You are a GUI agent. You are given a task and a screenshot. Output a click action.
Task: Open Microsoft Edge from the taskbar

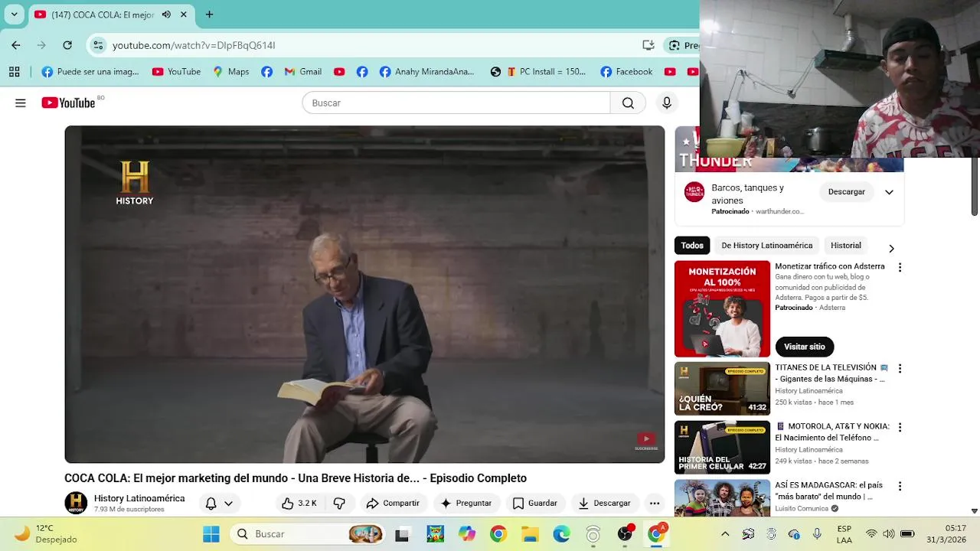click(562, 533)
